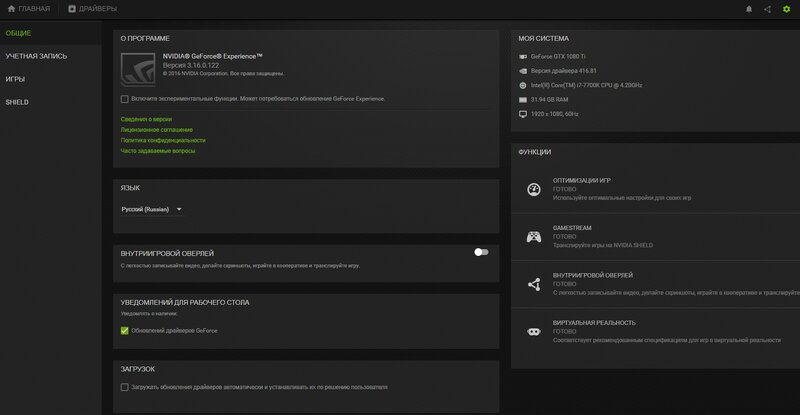Image resolution: width=800 pixels, height=415 pixels.
Task: Click the УВЕДОМЛЕНИЙ ДЛЯ РАБОЧЕГО СТОЛА heading
Action: tap(185, 303)
